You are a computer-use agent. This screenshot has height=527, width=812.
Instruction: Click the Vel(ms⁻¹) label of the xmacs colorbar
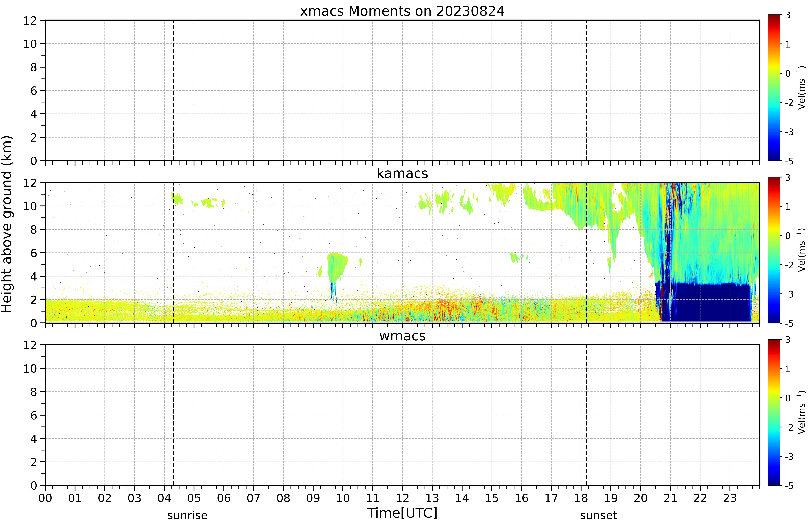click(801, 88)
